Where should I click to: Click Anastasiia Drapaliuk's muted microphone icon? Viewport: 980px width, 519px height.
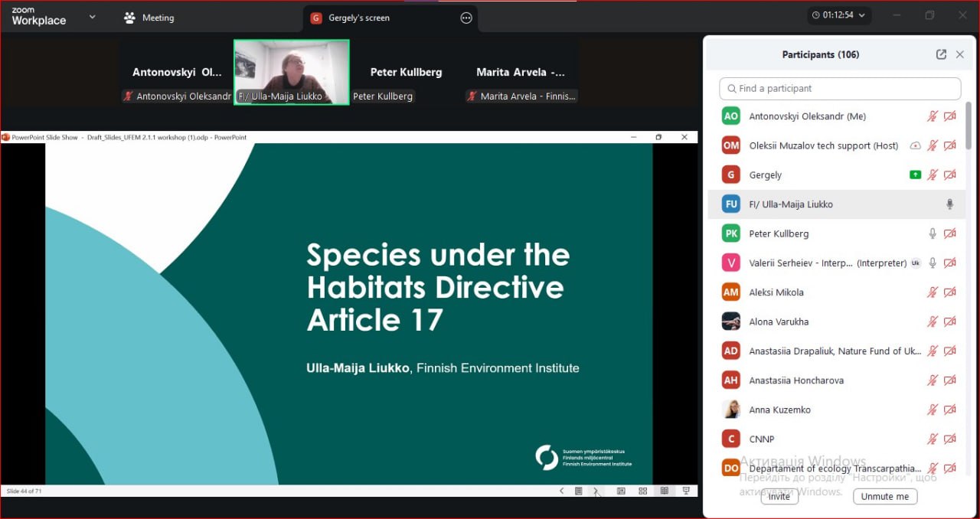click(932, 351)
